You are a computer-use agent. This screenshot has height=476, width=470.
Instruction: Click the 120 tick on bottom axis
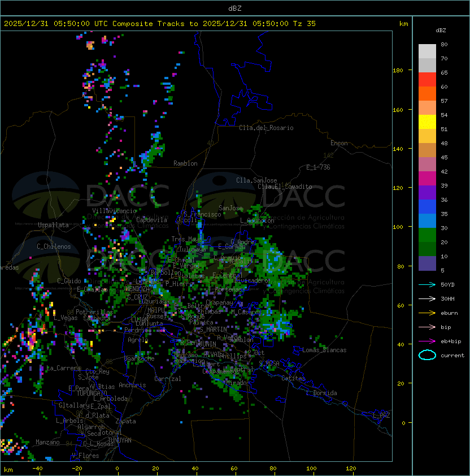(350, 468)
